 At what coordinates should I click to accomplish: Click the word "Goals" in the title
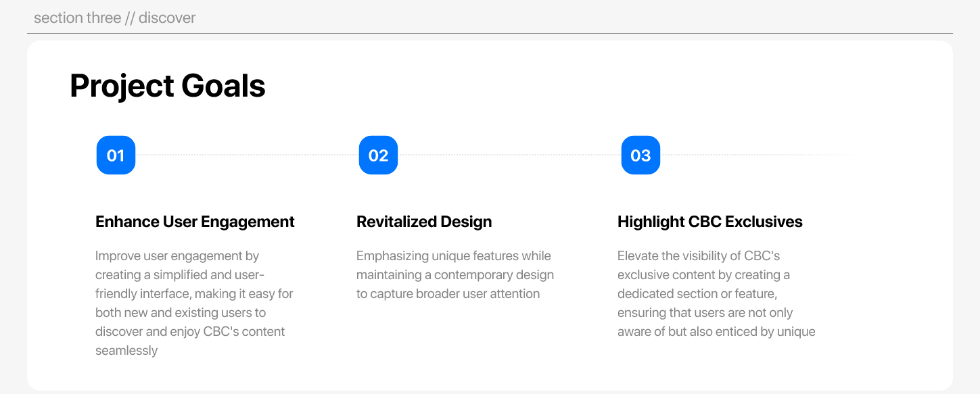(223, 87)
